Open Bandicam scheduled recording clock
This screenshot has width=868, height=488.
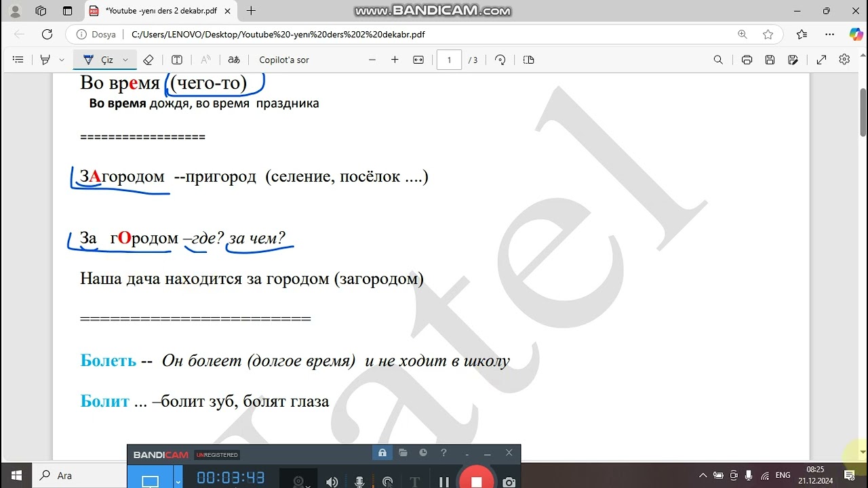click(423, 453)
